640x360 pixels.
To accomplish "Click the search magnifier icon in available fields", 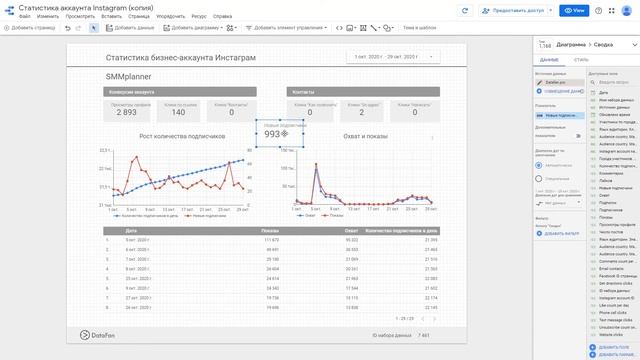I will pyautogui.click(x=593, y=82).
